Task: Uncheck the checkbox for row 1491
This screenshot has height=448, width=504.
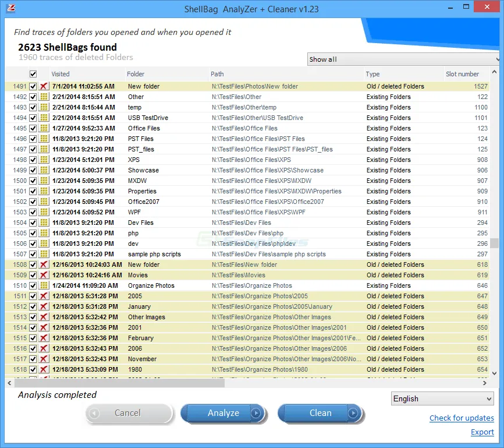Action: point(33,86)
